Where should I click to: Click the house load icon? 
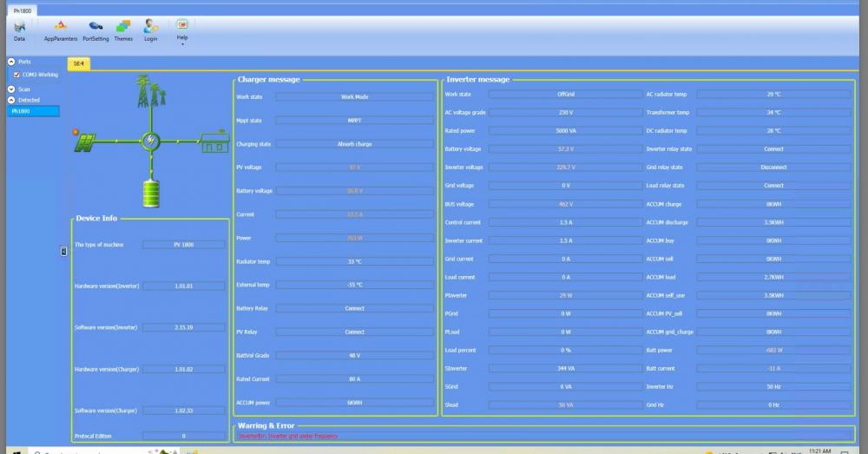pos(214,141)
